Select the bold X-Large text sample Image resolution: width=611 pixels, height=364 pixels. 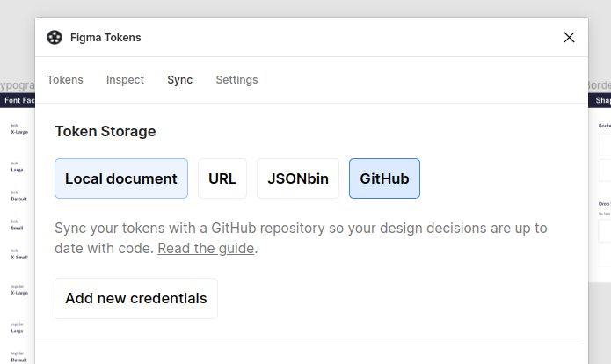(19, 132)
